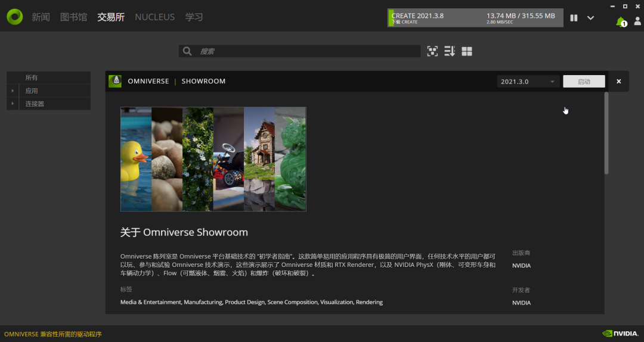The image size is (644, 342).
Task: Select the 连接器 category
Action: click(x=55, y=104)
